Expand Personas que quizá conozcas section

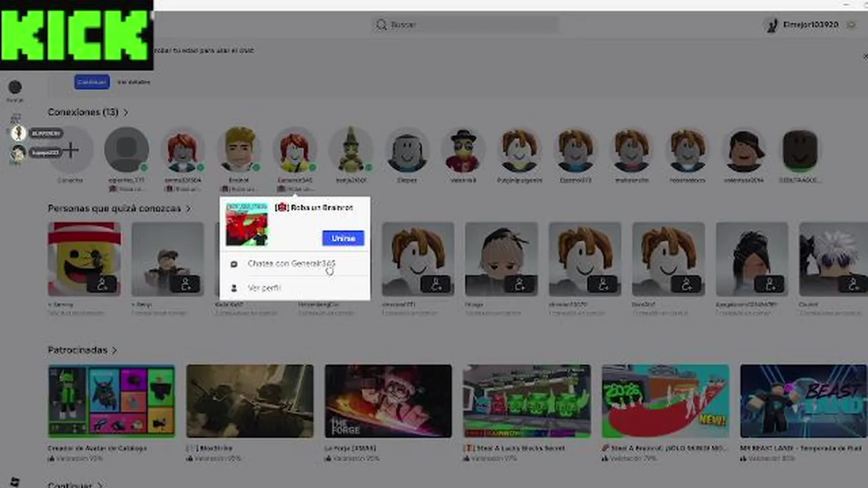tap(119, 208)
